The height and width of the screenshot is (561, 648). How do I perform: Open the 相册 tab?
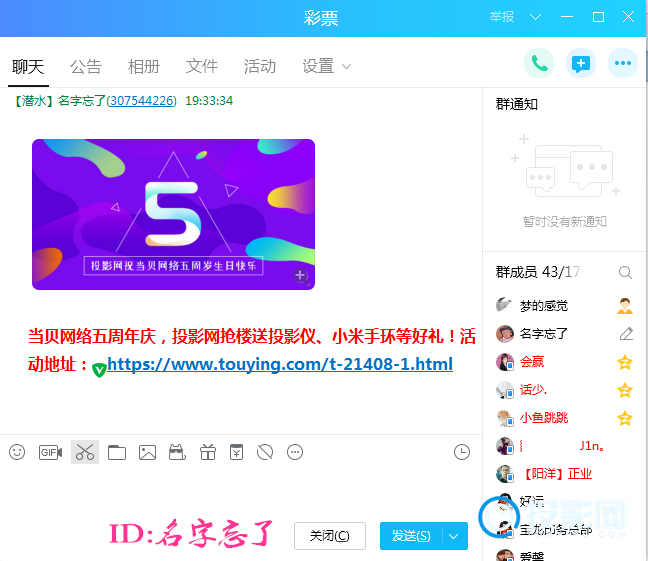[x=143, y=67]
